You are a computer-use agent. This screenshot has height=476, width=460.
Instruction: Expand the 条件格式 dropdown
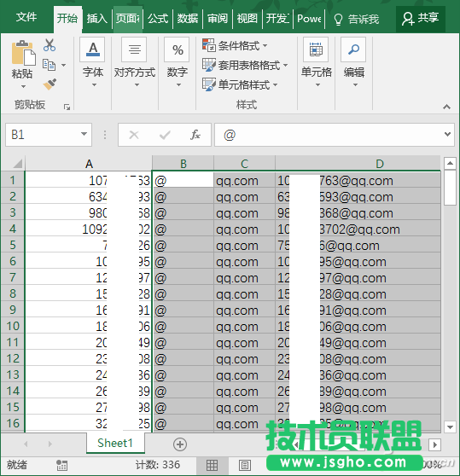236,46
